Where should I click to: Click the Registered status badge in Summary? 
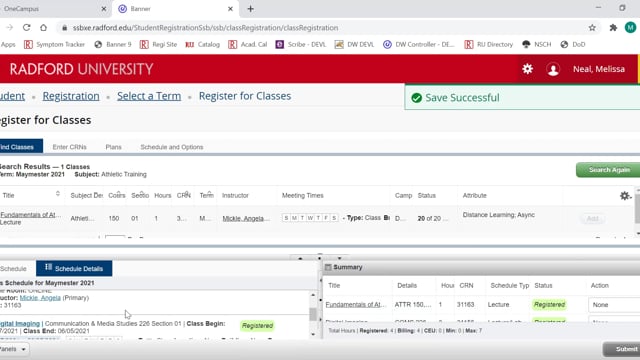click(549, 304)
